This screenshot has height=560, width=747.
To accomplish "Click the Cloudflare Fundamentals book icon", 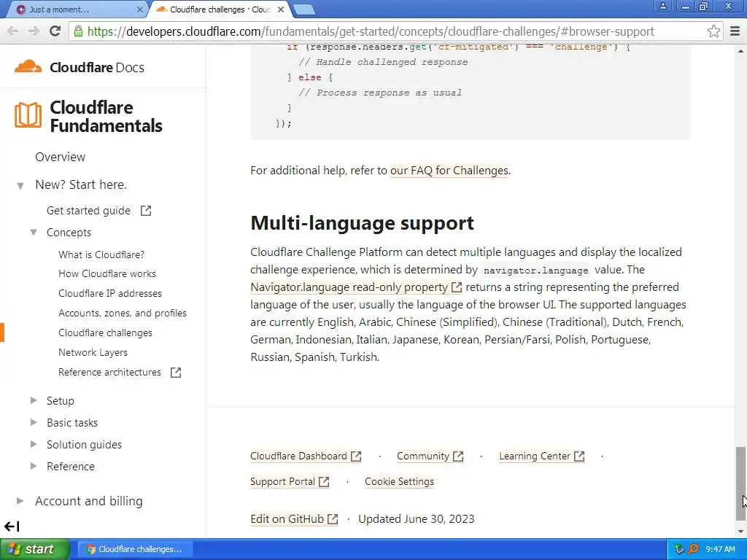I will 28,115.
